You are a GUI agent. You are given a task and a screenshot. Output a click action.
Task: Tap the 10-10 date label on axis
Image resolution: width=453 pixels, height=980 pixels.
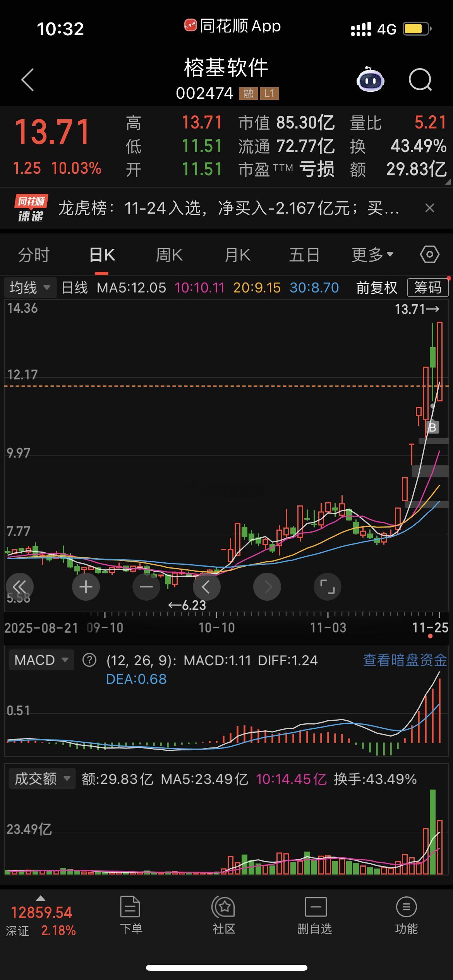coord(216,627)
